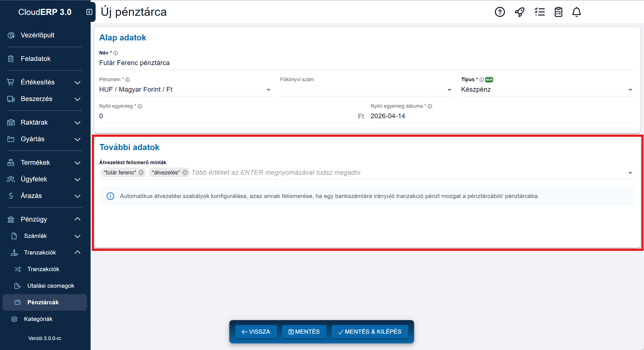The height and width of the screenshot is (350, 644).
Task: Open the notifications bell
Action: (576, 12)
